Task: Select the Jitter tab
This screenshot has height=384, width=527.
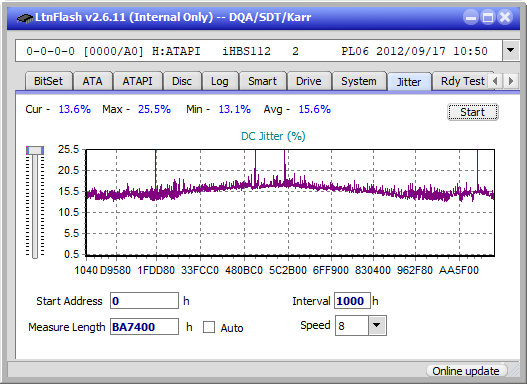Action: (409, 82)
